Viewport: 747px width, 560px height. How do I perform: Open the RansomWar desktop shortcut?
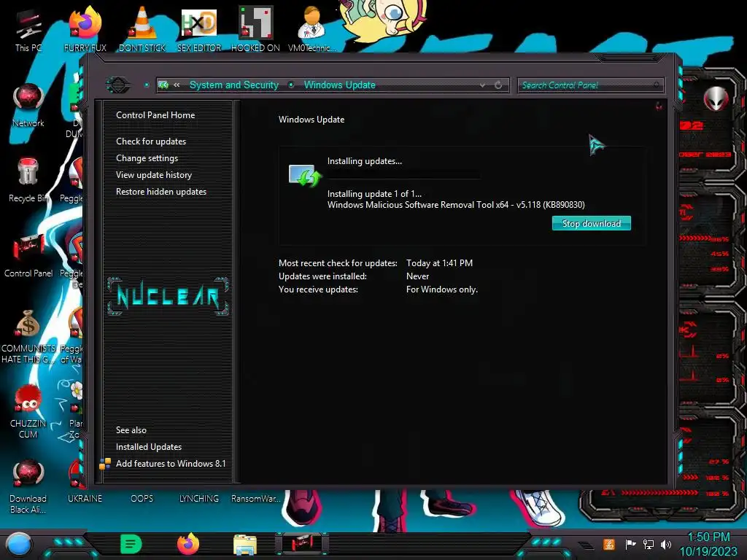pyautogui.click(x=255, y=499)
